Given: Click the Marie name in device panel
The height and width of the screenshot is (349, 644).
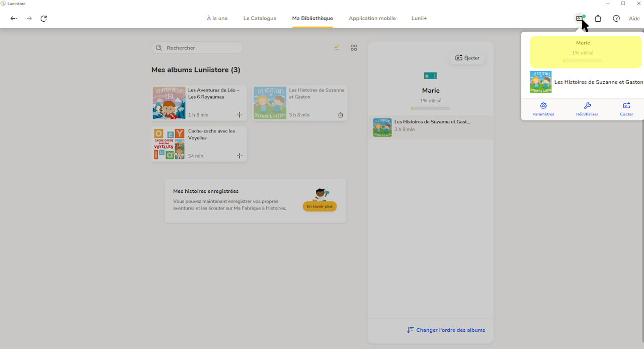Looking at the screenshot, I should click(431, 91).
